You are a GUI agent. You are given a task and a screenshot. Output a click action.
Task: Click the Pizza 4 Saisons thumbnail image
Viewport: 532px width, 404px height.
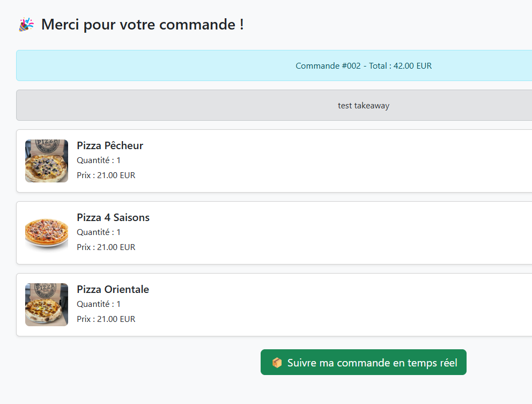(x=47, y=233)
